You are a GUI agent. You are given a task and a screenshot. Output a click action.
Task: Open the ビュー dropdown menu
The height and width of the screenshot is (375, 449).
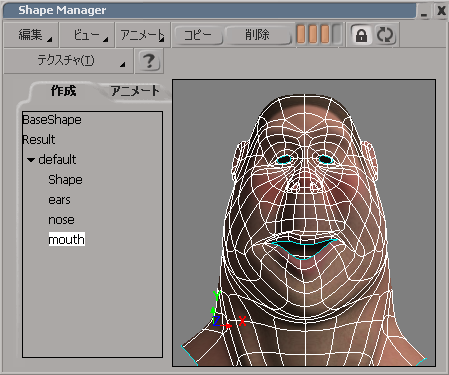click(x=87, y=35)
